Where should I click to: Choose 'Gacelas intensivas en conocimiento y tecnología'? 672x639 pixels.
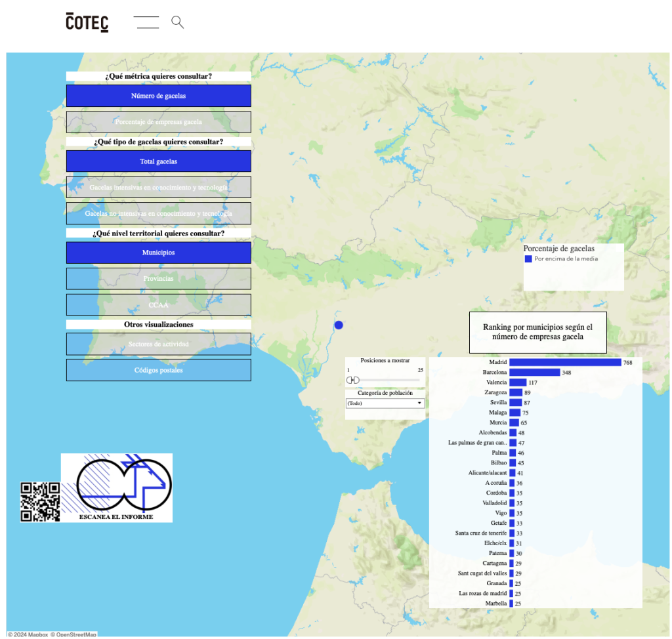[158, 187]
